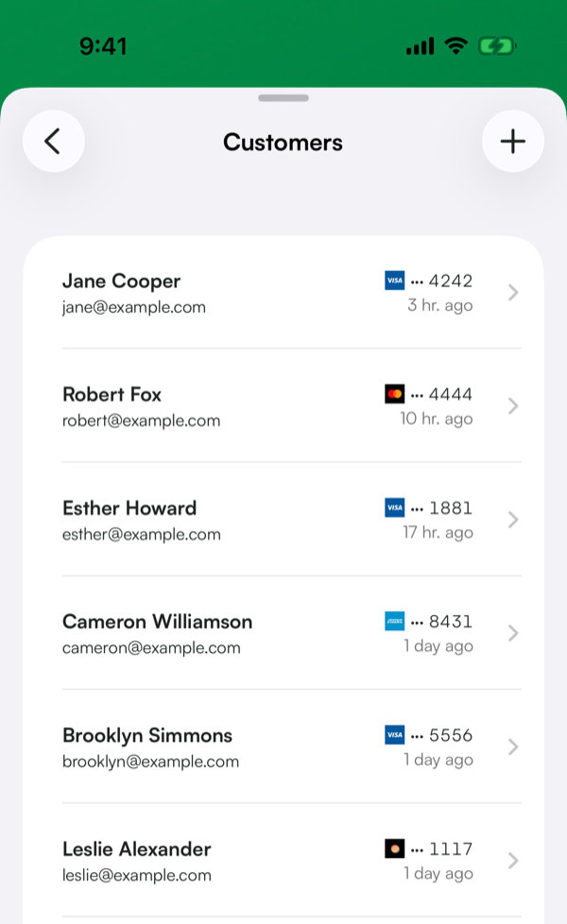The width and height of the screenshot is (567, 924).
Task: Select the Jane Cooper customer name
Action: pos(121,282)
